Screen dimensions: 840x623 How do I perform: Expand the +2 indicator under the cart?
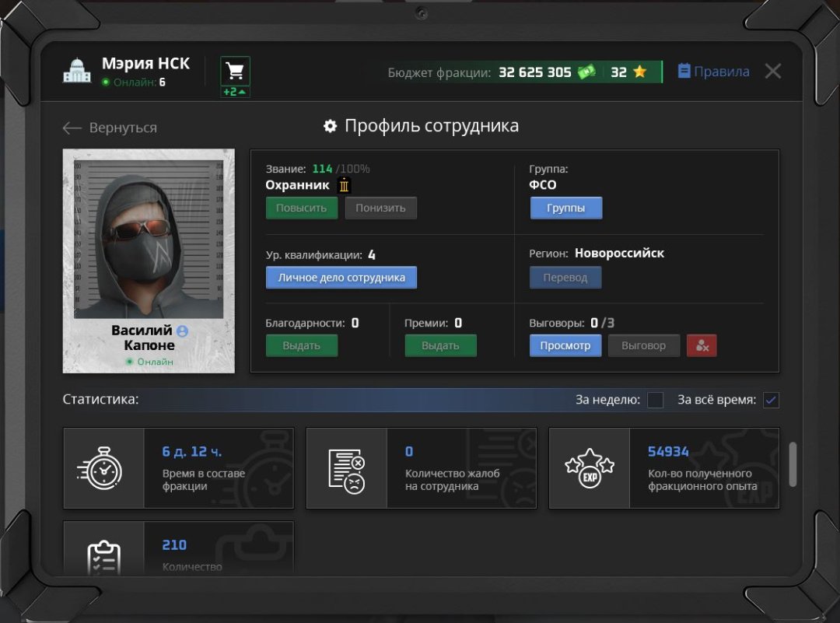[235, 92]
